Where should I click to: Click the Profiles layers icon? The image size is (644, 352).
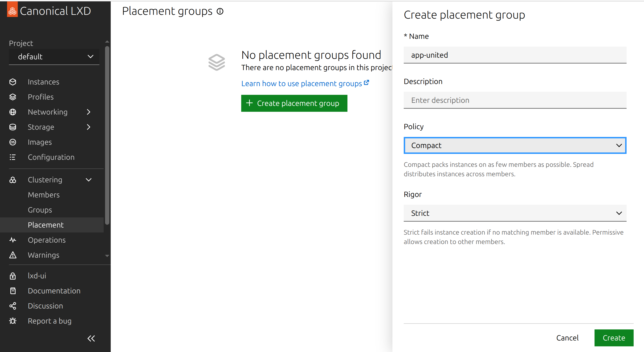[13, 97]
